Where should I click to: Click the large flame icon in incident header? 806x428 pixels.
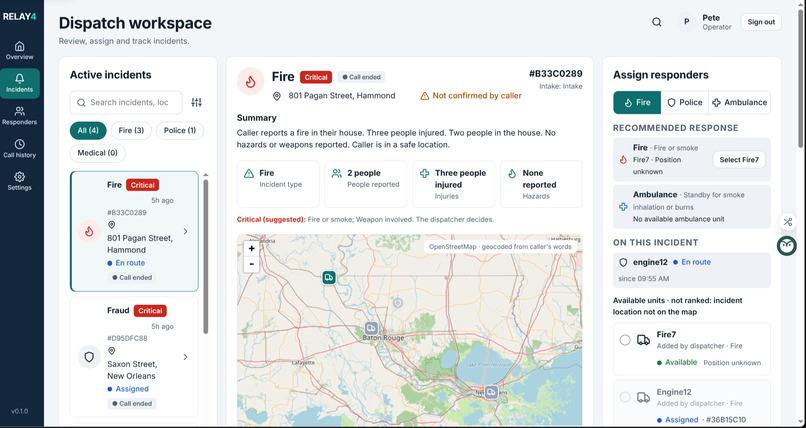click(251, 82)
